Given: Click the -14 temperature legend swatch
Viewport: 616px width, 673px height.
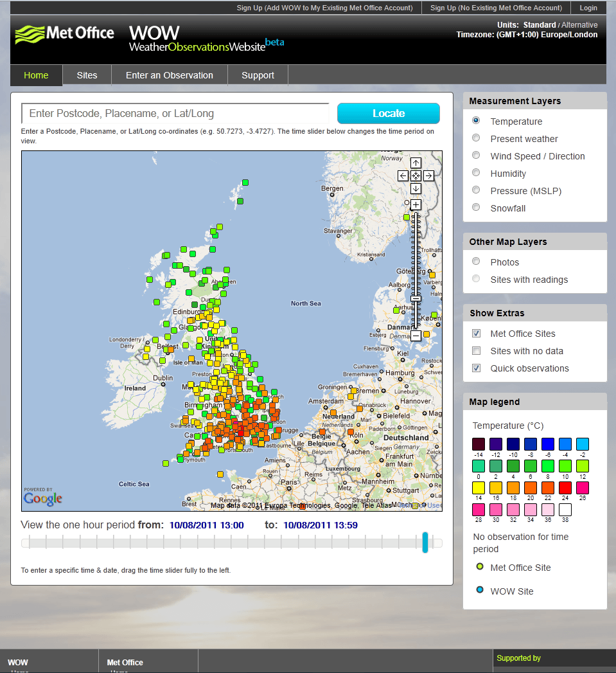Looking at the screenshot, I should click(x=479, y=444).
